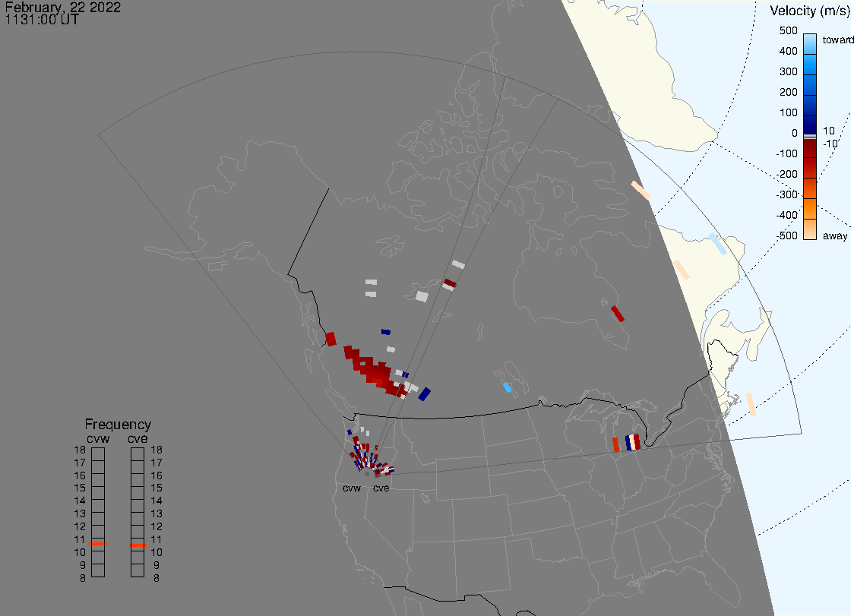Viewport: 854px width, 616px height.
Task: Pick the large light gray cell in northern Canada
Action: [422, 296]
